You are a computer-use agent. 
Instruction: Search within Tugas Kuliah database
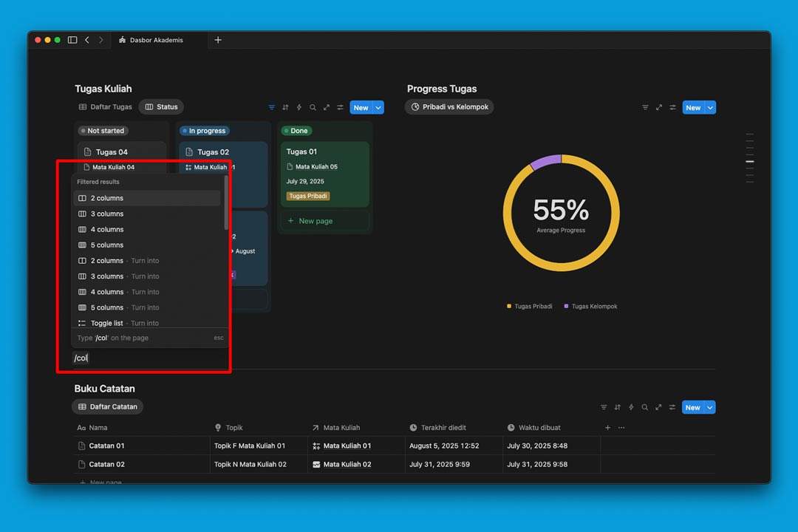313,107
